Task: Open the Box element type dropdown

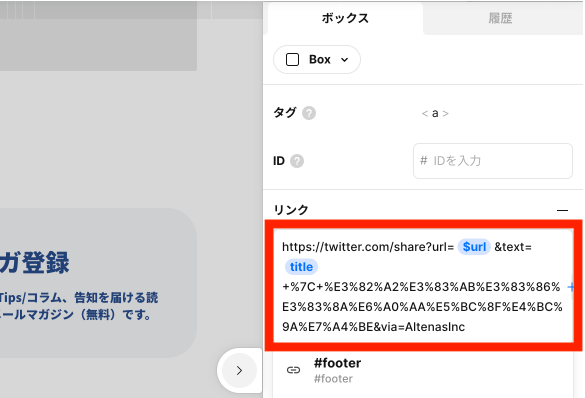Action: pos(317,59)
